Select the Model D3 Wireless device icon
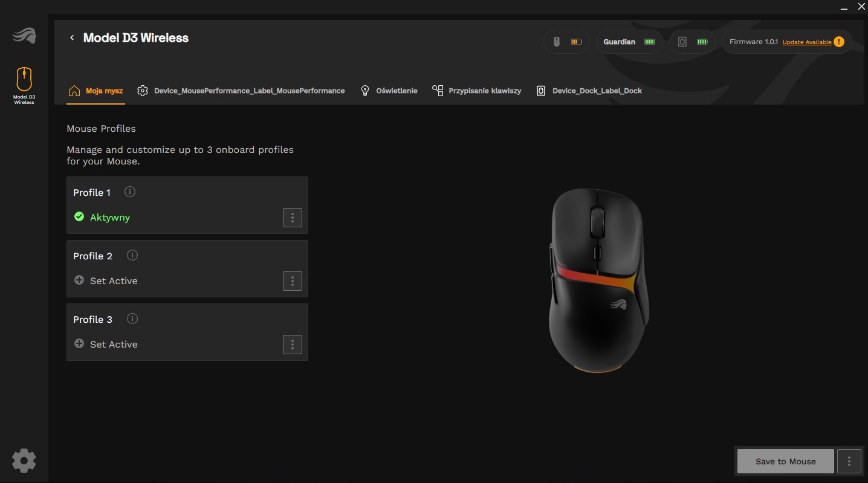 24,85
